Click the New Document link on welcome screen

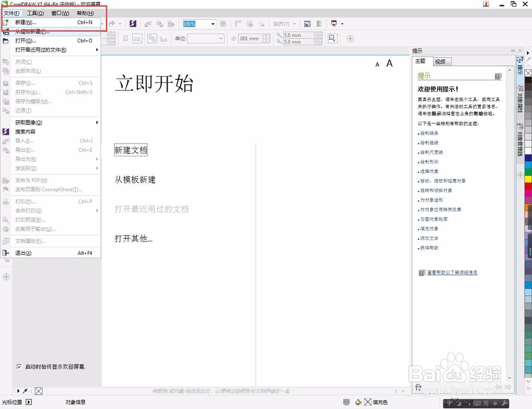[x=131, y=150]
